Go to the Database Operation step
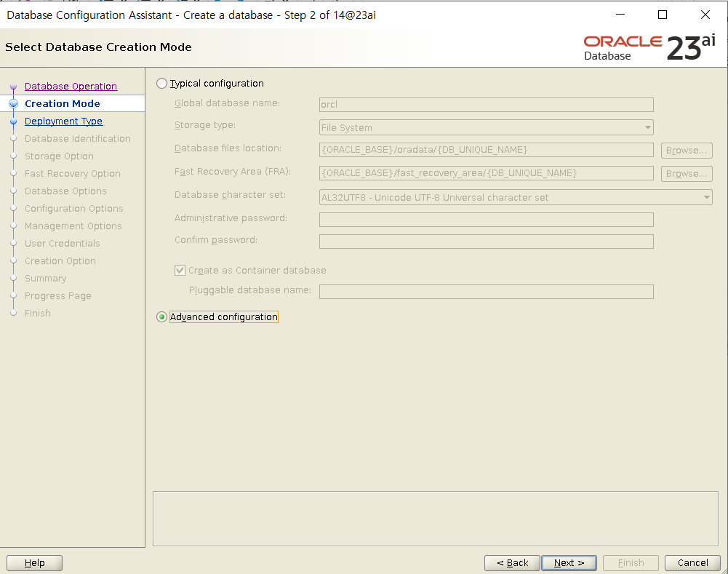The image size is (728, 574). (71, 87)
